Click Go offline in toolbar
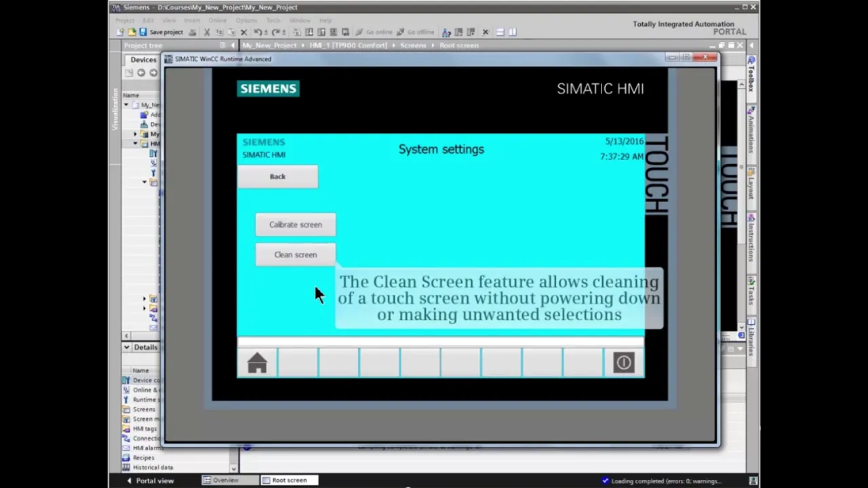This screenshot has height=488, width=868. click(x=416, y=32)
